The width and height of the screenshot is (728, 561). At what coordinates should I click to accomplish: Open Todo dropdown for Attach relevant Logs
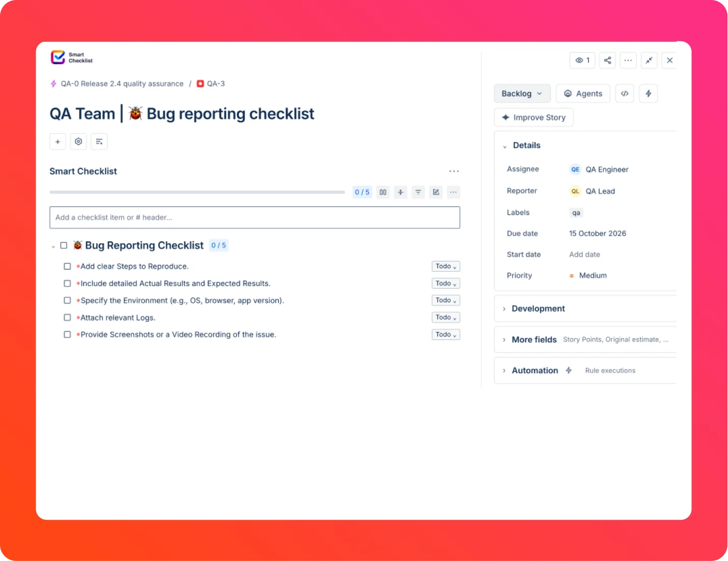pyautogui.click(x=446, y=317)
